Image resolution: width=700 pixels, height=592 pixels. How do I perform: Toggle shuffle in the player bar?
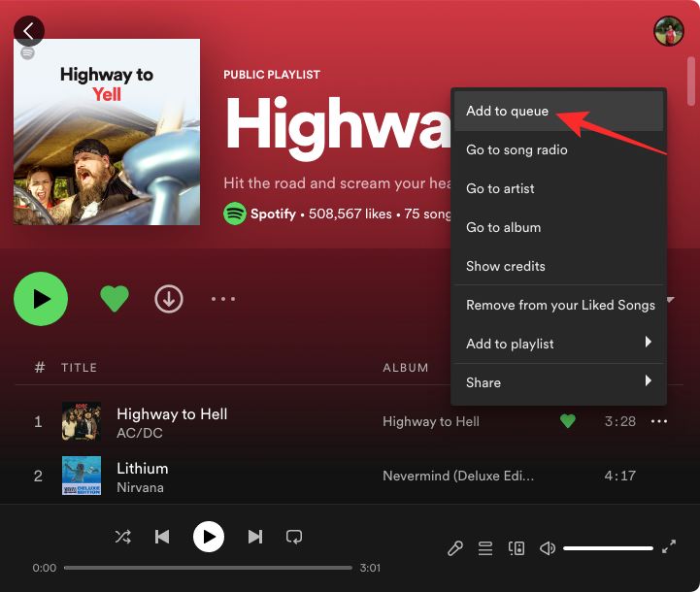pos(122,537)
